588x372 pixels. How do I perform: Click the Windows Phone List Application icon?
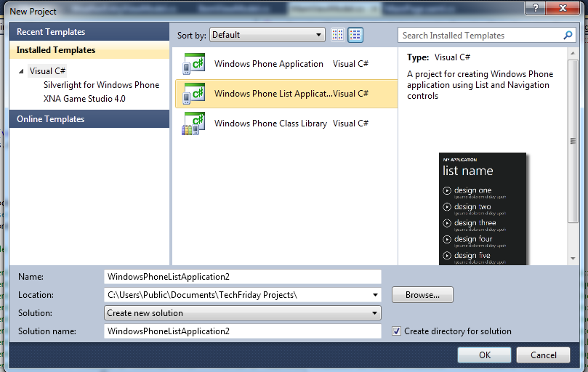coord(193,94)
